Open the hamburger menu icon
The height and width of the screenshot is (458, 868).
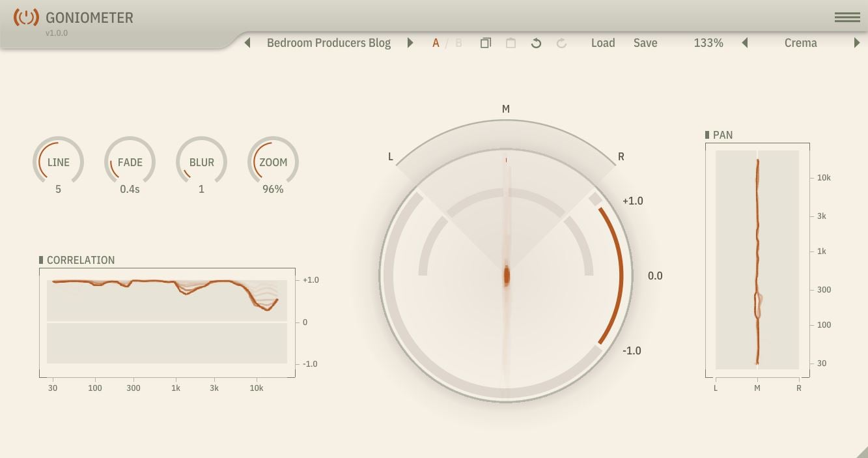(847, 18)
